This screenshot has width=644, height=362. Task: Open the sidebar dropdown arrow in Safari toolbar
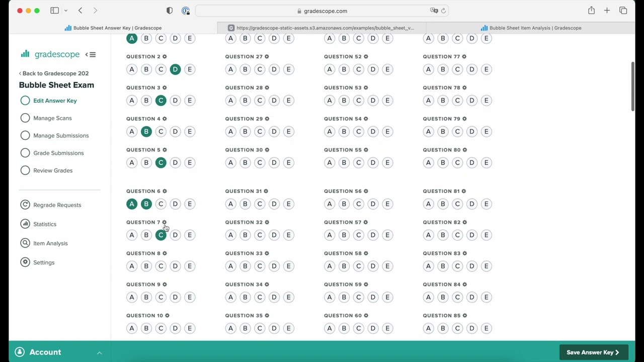pos(65,11)
